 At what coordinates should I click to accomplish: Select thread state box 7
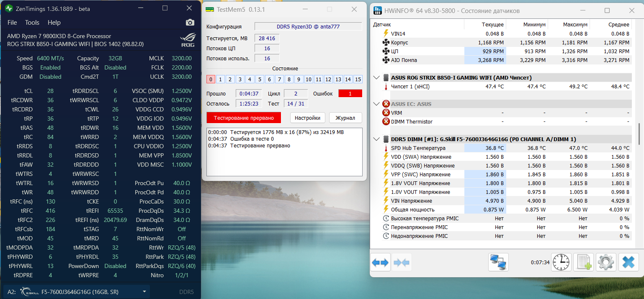[x=279, y=79]
